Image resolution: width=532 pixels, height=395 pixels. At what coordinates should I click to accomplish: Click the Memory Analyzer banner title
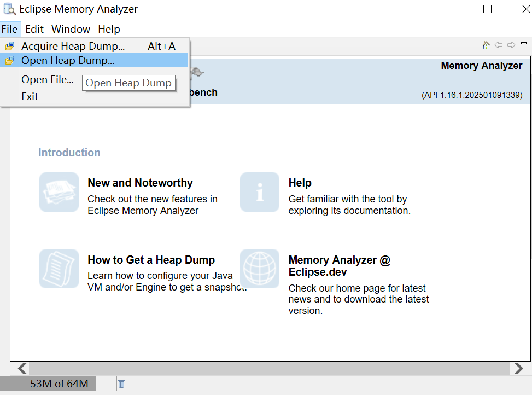click(482, 66)
